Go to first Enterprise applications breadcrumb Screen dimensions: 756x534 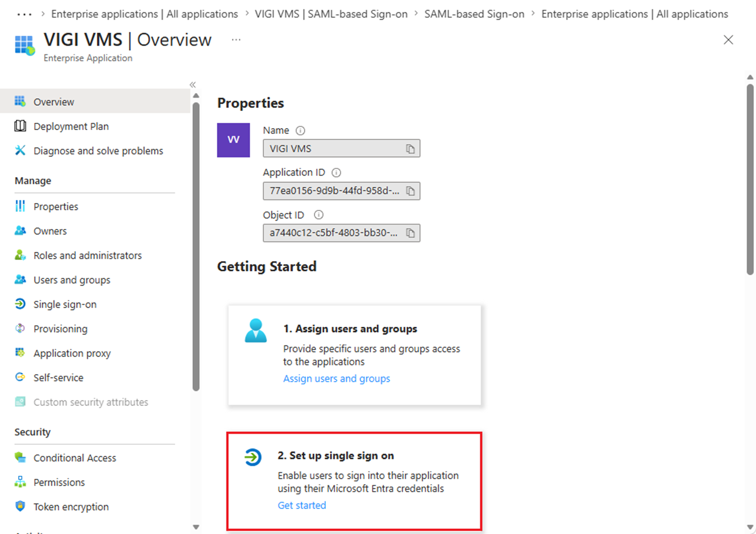[144, 14]
